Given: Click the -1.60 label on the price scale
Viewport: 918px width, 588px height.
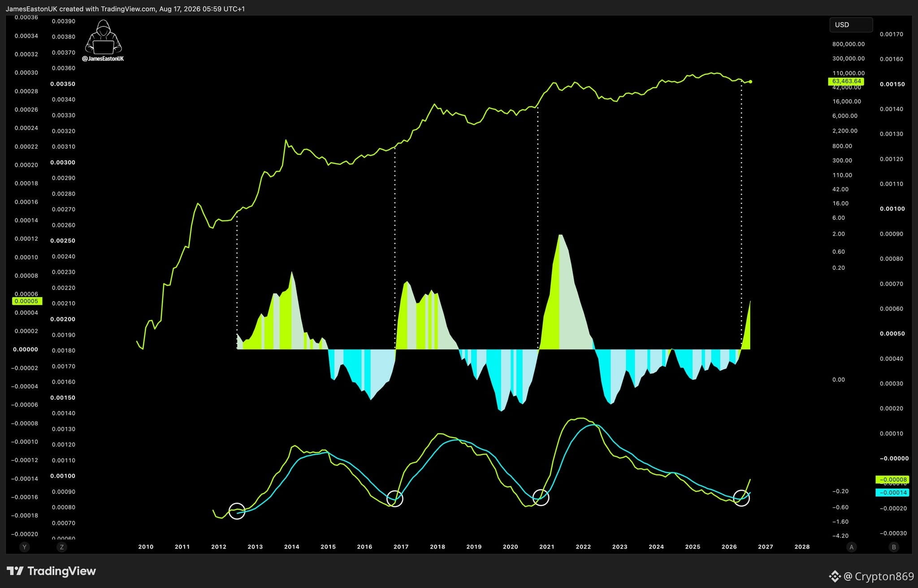Looking at the screenshot, I should [x=840, y=522].
